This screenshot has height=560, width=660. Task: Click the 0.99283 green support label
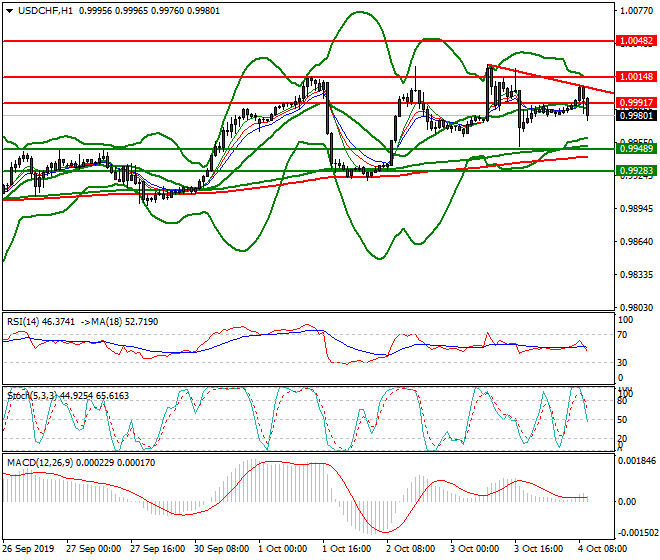point(636,171)
